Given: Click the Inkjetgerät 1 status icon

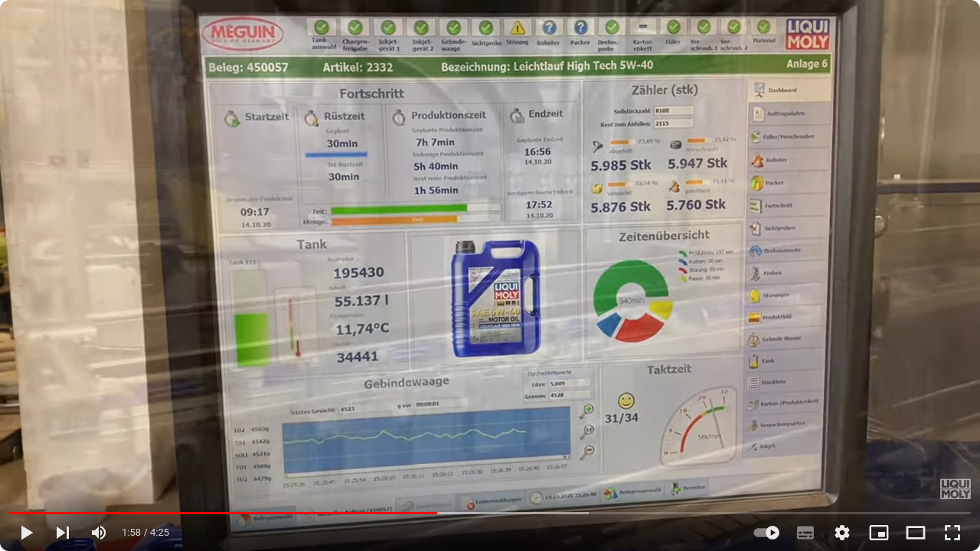Looking at the screenshot, I should [x=388, y=28].
